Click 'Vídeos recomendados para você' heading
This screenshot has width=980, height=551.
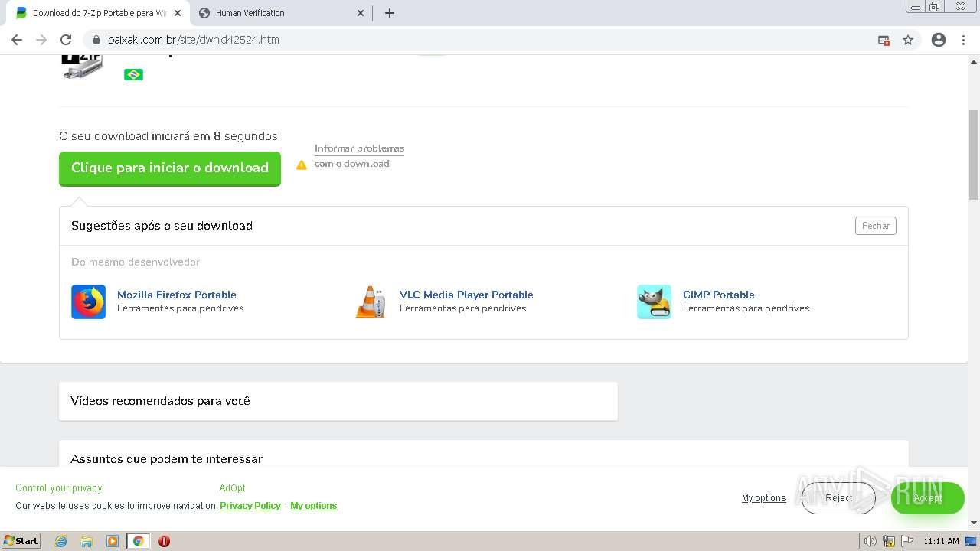pos(160,401)
